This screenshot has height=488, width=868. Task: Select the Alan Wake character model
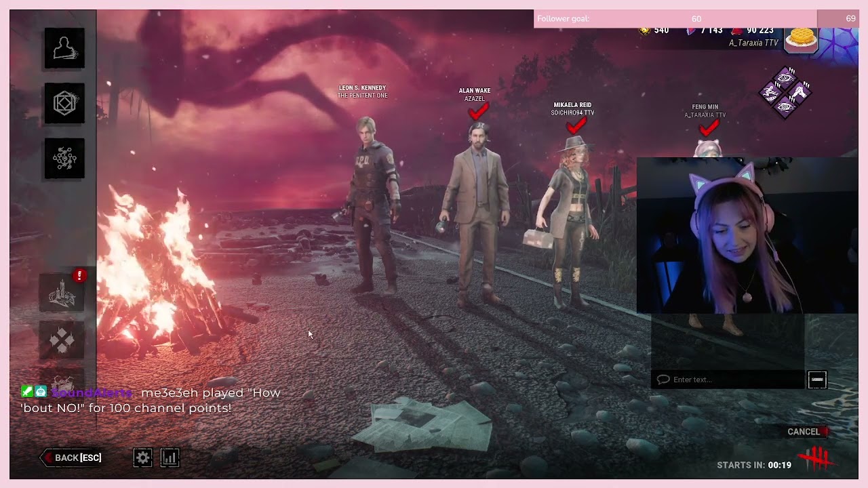pos(476,213)
